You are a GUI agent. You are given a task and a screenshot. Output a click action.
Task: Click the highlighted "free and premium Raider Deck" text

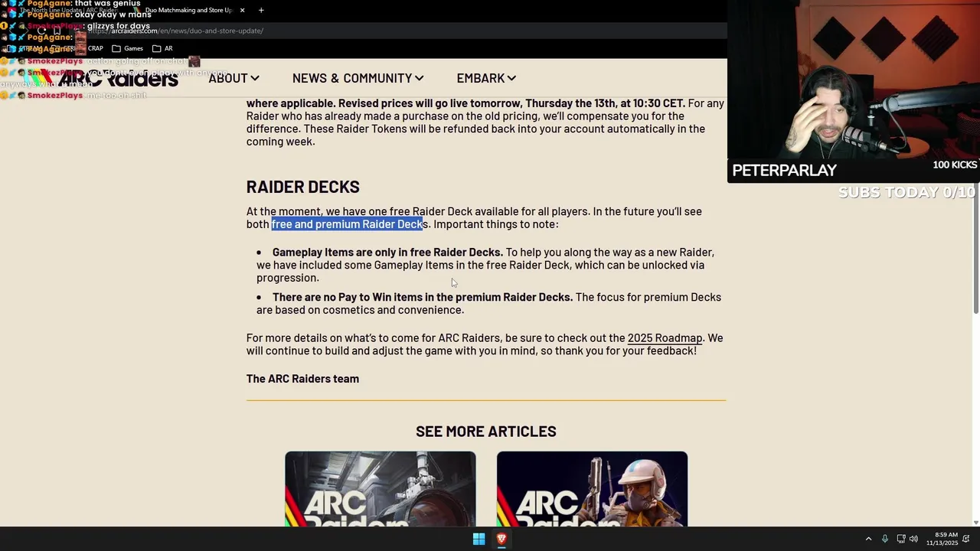click(x=347, y=224)
